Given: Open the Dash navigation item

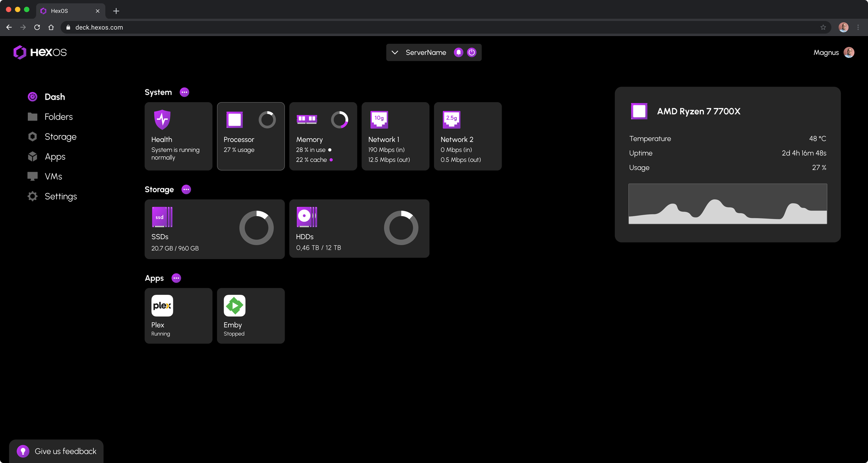Looking at the screenshot, I should [55, 97].
